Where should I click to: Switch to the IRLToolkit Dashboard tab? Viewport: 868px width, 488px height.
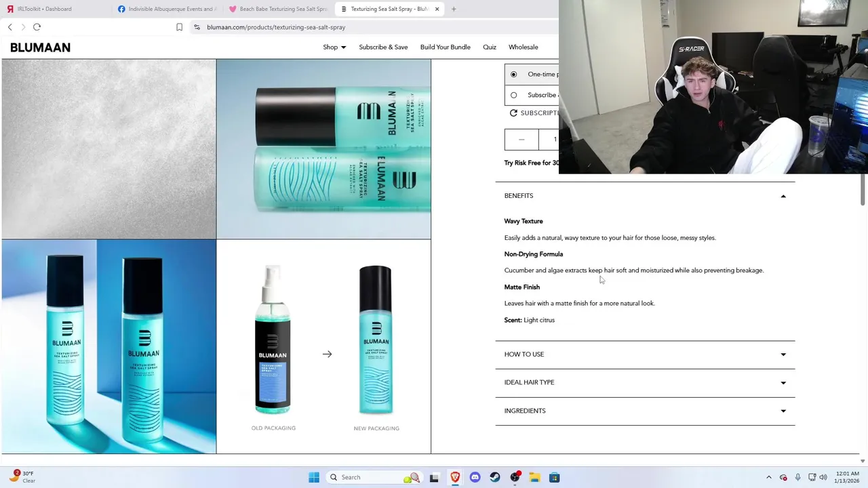click(54, 9)
